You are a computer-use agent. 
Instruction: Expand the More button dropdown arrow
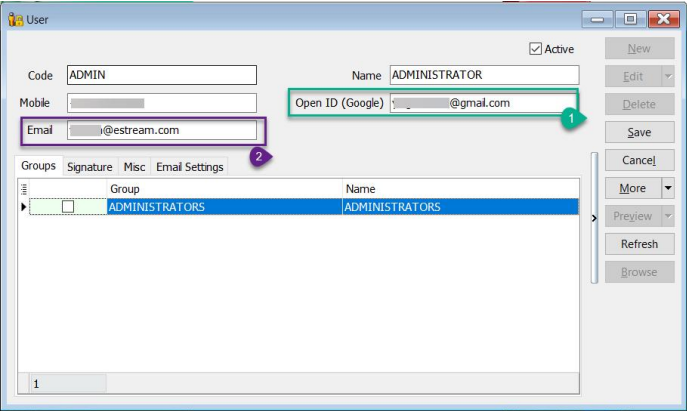pos(667,188)
